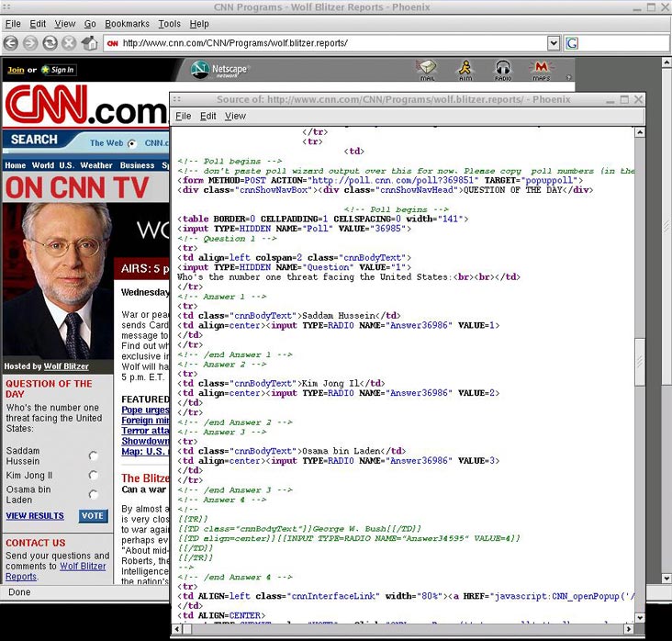
Task: Click the Forward navigation arrow
Action: pos(30,43)
